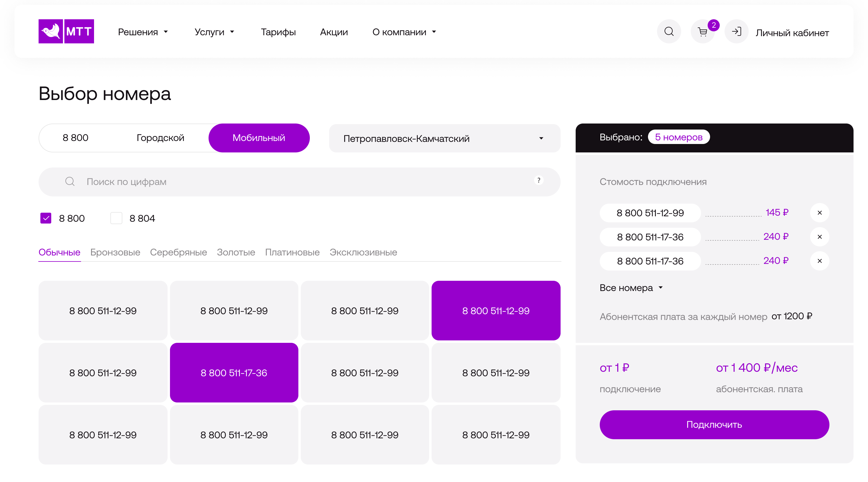Deselect the highlighted 8 800 511-17-36 tile

click(x=234, y=373)
